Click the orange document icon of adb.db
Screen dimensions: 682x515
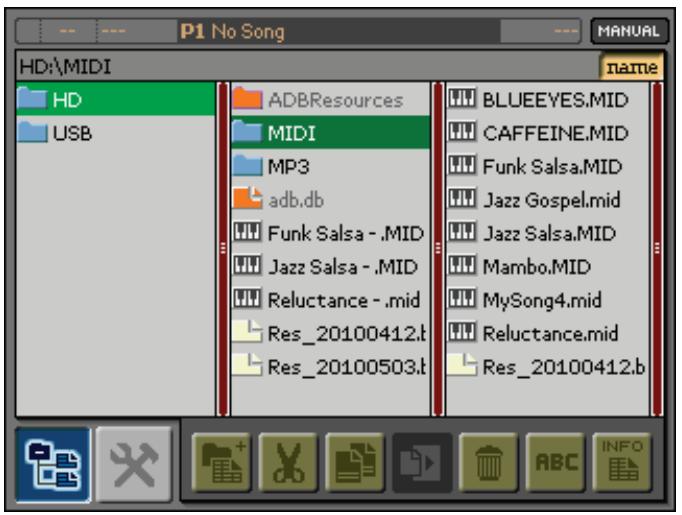(247, 198)
